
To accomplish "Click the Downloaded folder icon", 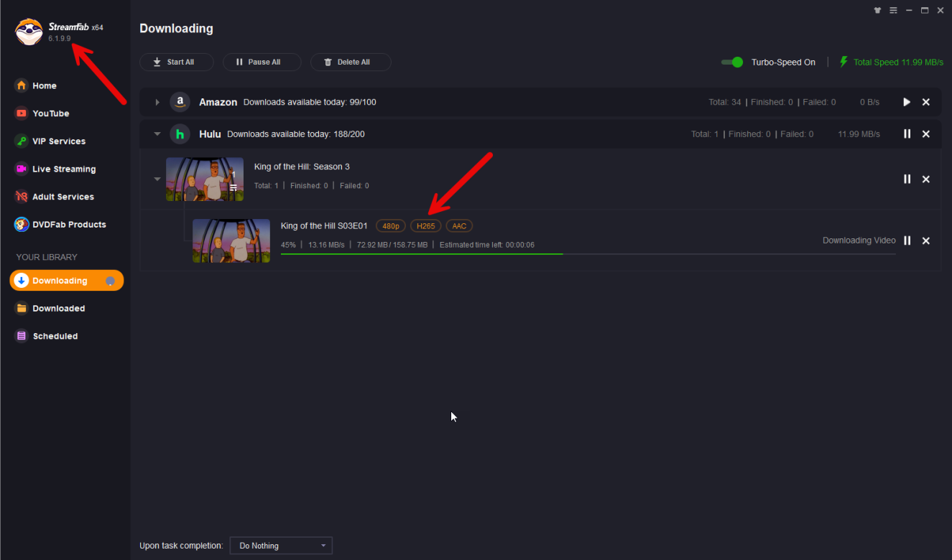I will (x=22, y=308).
